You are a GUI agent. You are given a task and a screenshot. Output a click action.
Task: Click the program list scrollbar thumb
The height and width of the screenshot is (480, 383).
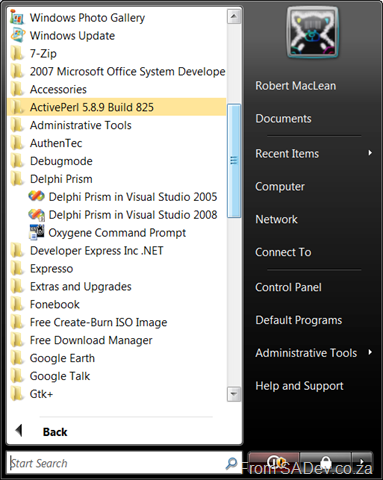(234, 161)
